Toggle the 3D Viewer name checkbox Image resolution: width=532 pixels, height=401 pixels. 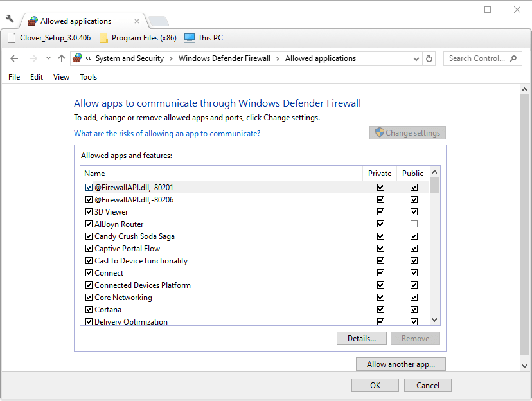(x=89, y=211)
